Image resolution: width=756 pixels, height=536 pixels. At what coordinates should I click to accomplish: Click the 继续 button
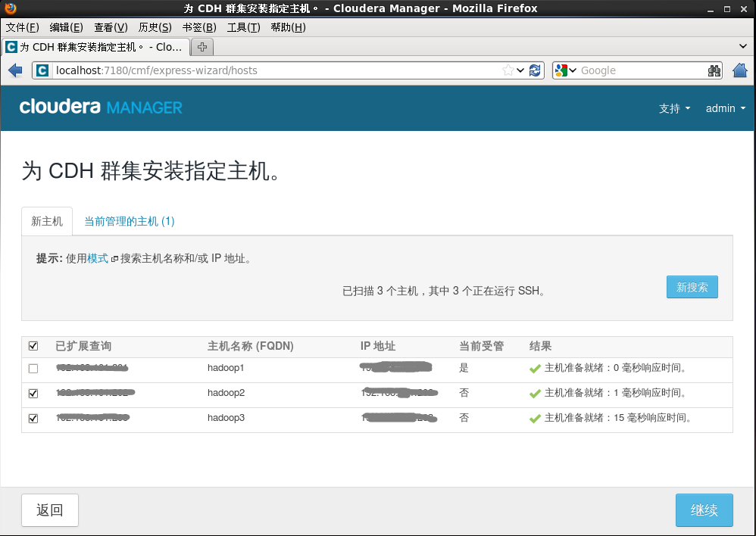(x=704, y=510)
